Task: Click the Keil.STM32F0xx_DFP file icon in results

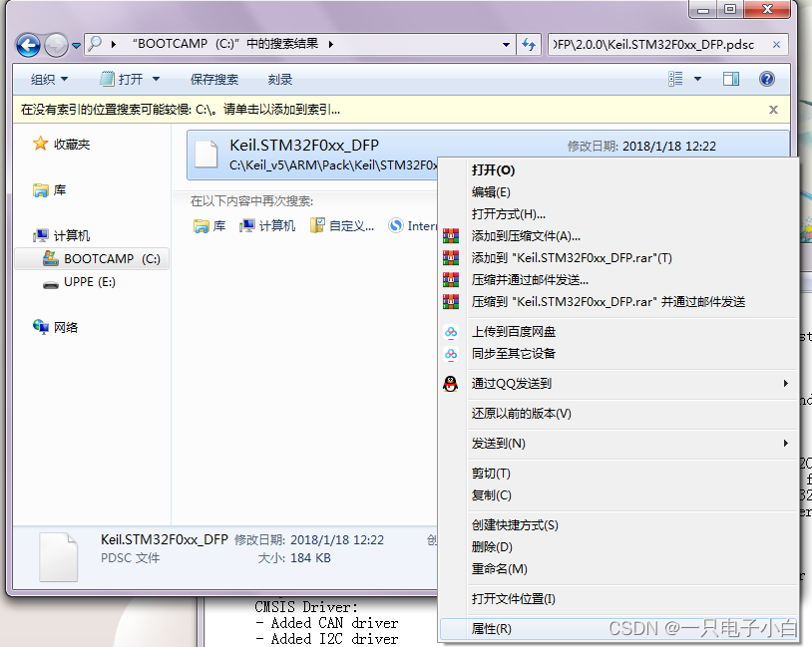Action: coord(206,155)
